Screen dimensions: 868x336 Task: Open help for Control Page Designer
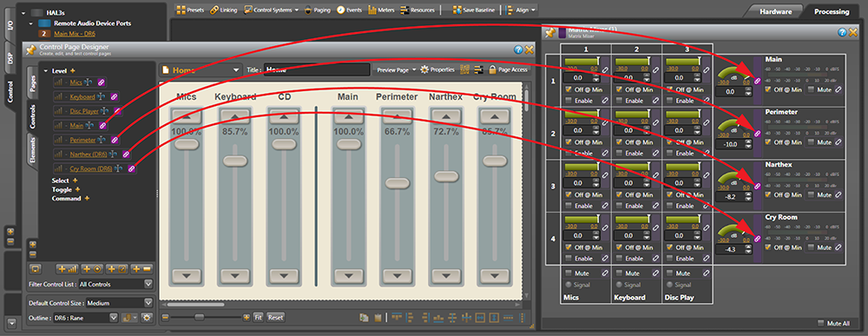pos(518,49)
